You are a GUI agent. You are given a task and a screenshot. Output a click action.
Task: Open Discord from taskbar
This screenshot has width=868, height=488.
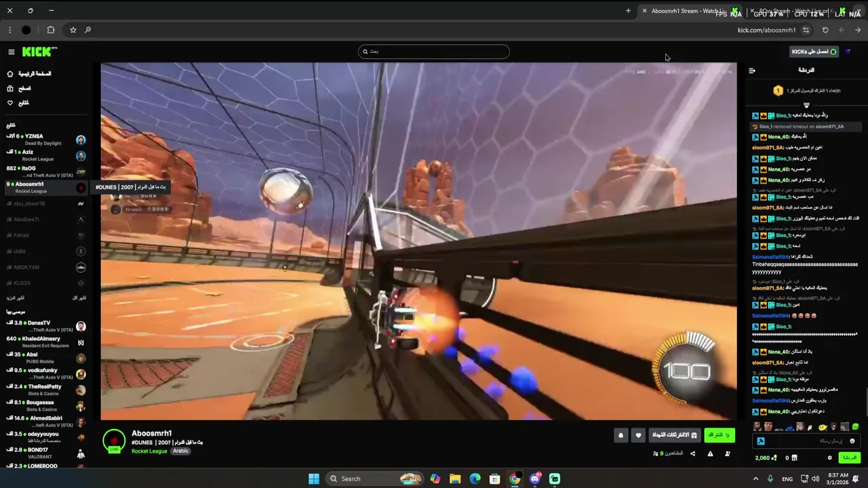(535, 479)
